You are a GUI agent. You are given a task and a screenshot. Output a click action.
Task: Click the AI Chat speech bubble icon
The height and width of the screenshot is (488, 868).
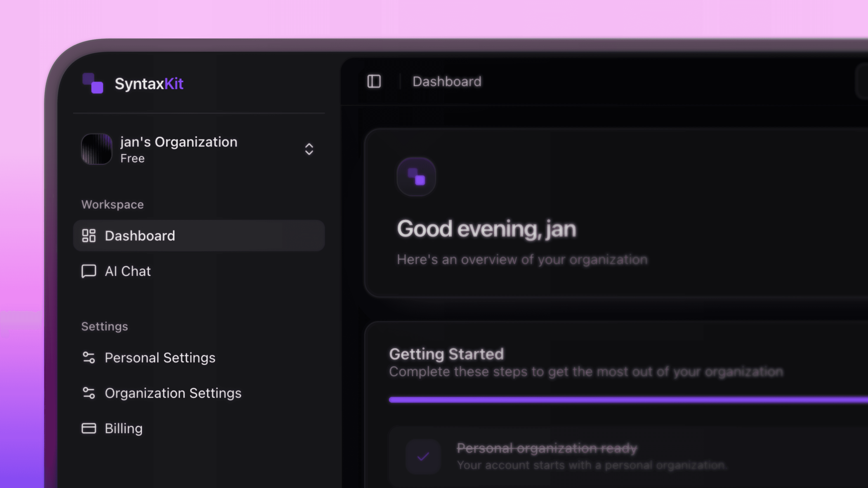(x=89, y=271)
